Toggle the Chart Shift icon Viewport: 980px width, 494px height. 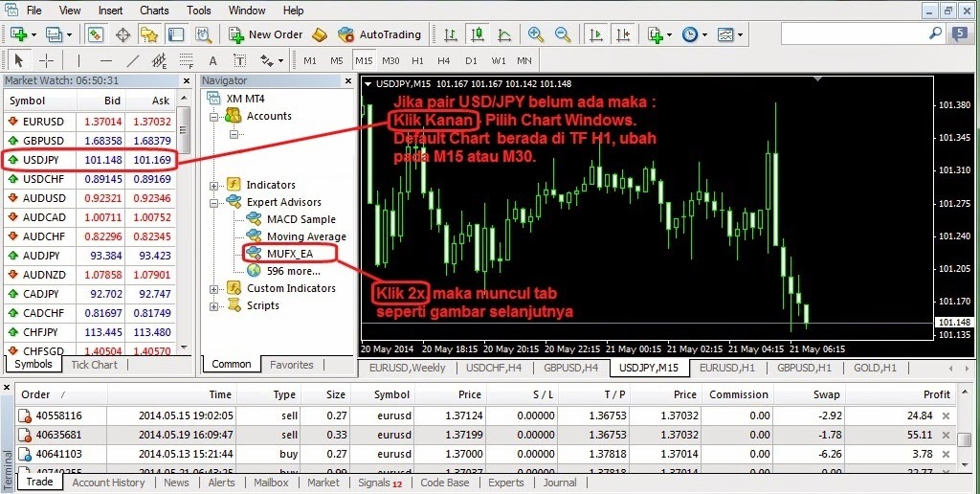pyautogui.click(x=623, y=34)
